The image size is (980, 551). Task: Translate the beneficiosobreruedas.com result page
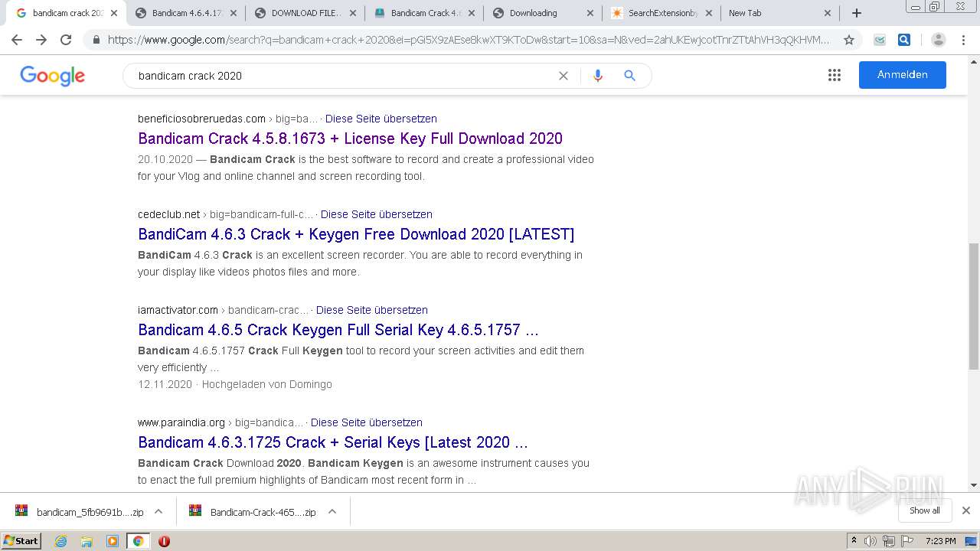coord(381,119)
